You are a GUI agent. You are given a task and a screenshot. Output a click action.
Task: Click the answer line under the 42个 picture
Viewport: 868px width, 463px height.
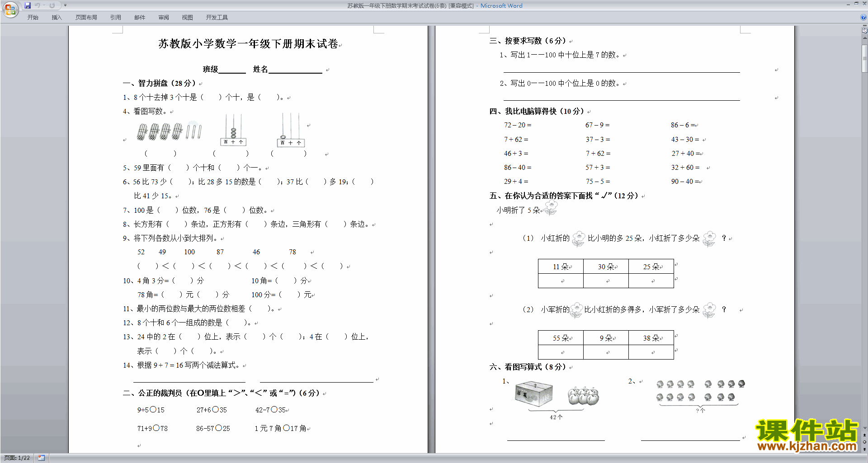pos(556,440)
